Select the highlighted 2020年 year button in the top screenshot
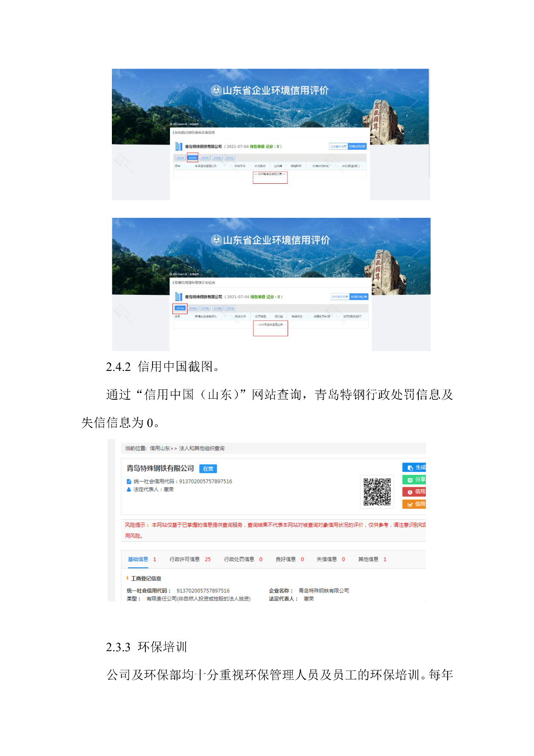Viewport: 534px width, 756px height. pyautogui.click(x=193, y=158)
